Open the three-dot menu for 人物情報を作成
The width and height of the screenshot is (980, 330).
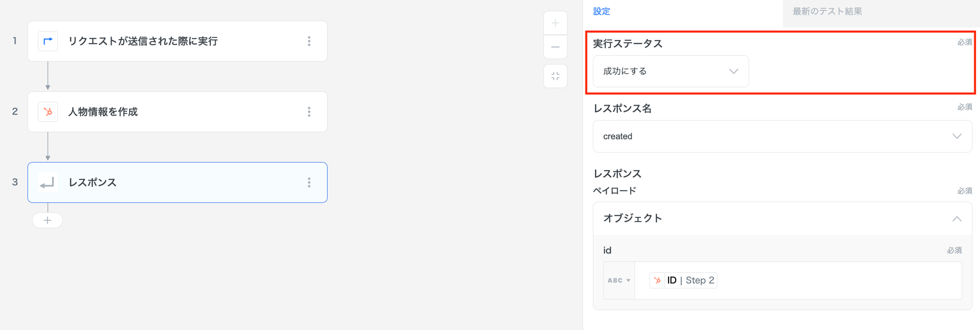(309, 112)
